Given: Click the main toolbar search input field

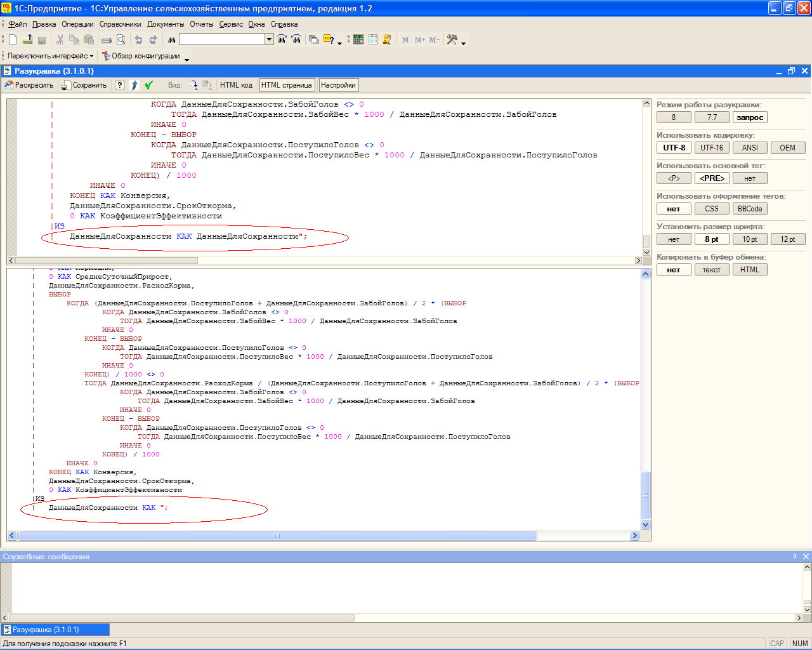Looking at the screenshot, I should pos(222,39).
